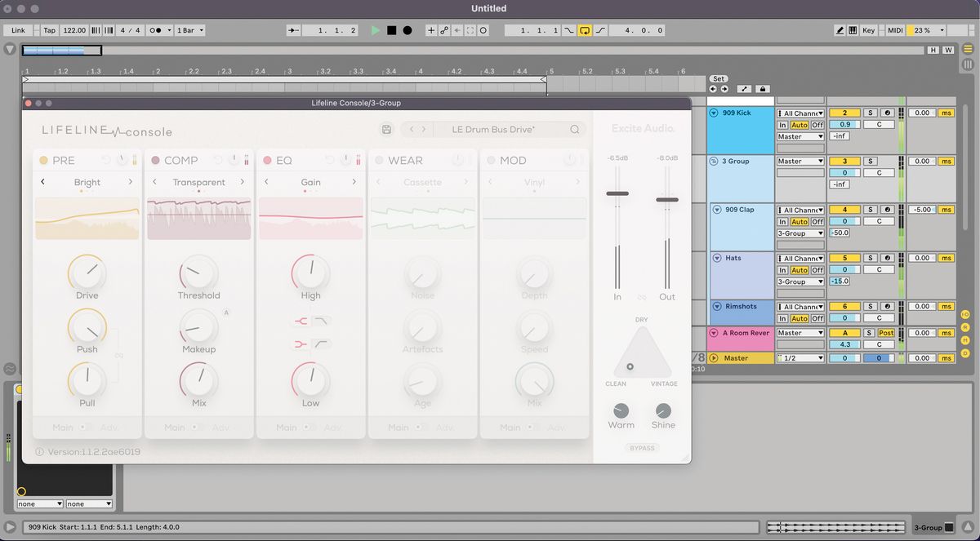The height and width of the screenshot is (541, 980).
Task: Click the Link button in the transport bar
Action: point(18,29)
